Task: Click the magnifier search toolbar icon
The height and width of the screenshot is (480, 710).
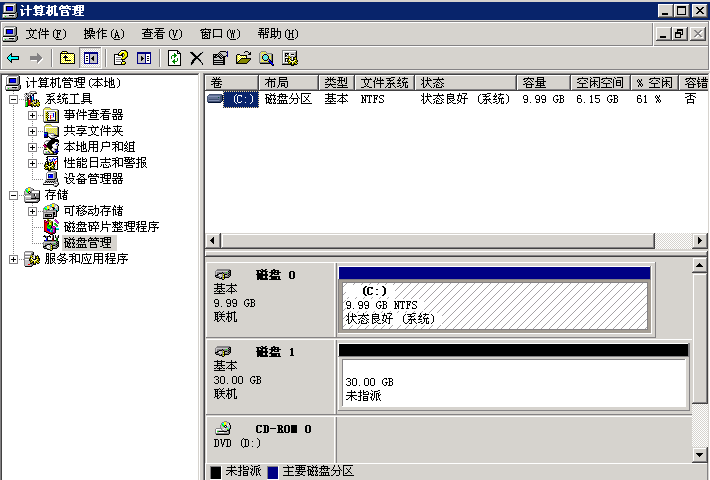Action: pos(267,58)
